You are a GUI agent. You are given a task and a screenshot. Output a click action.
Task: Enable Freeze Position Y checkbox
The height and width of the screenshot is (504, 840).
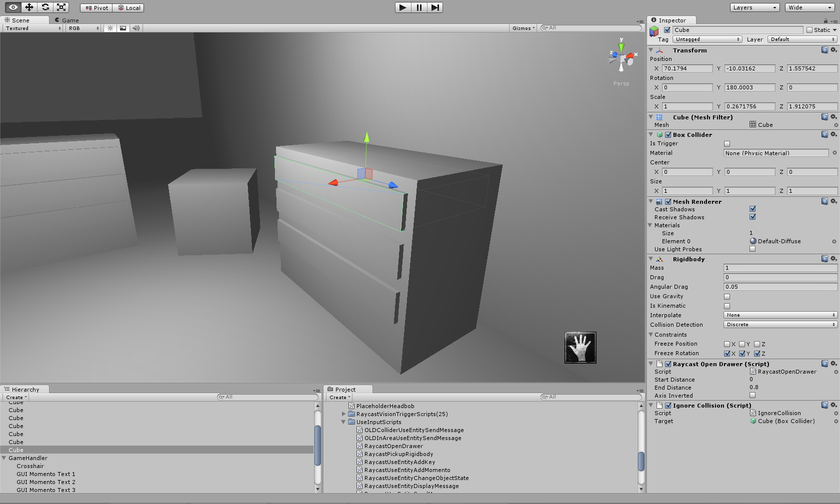point(742,344)
